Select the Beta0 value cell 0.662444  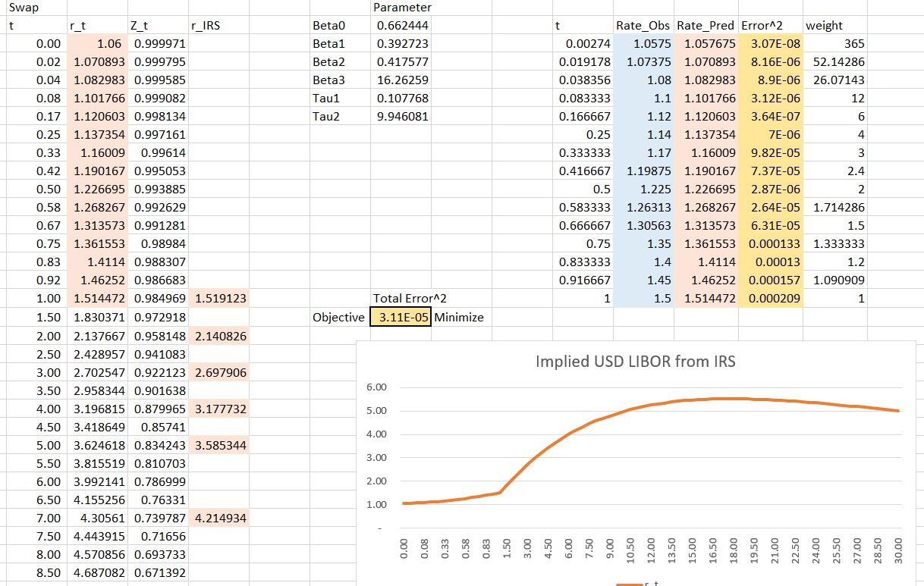(x=401, y=26)
